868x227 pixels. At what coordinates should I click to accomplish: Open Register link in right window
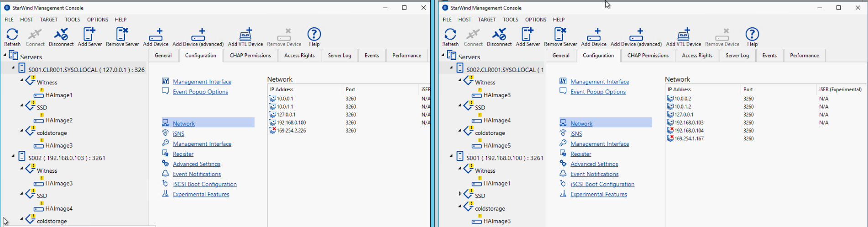coord(580,154)
